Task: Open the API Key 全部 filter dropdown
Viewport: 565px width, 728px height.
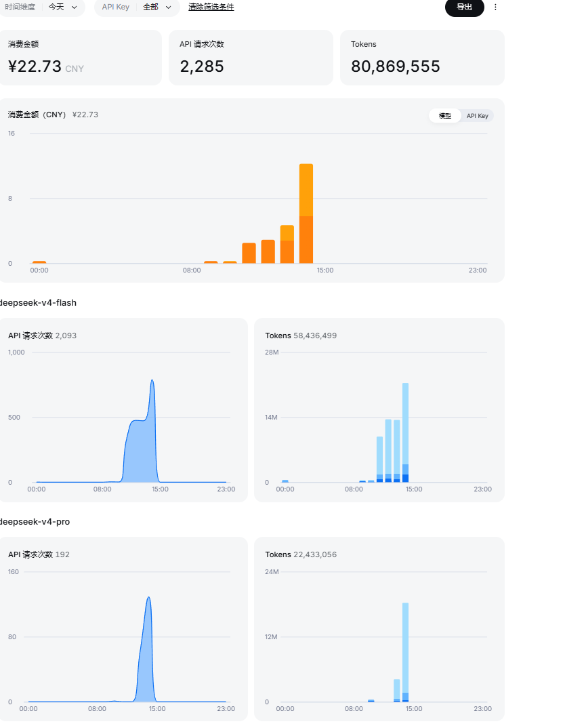Action: tap(137, 7)
